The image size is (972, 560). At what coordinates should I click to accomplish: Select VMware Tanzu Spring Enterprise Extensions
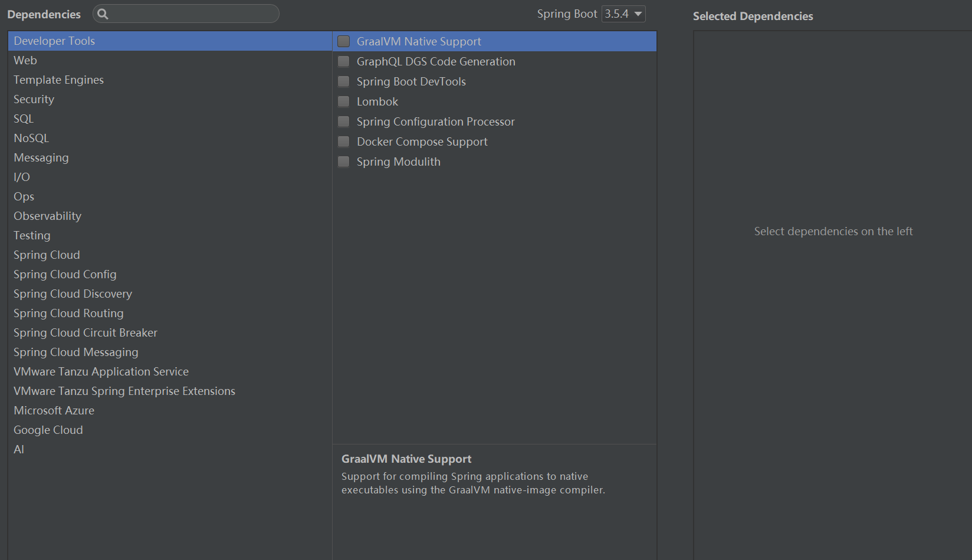[x=170, y=391]
